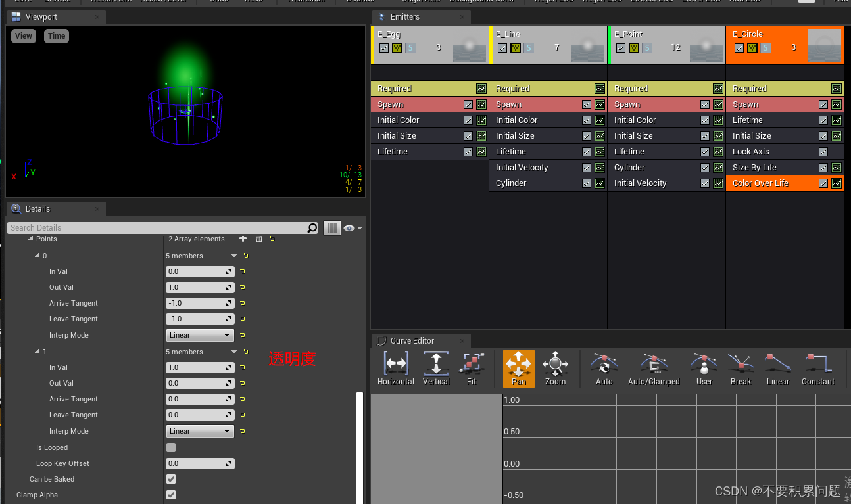Set curve tangent to Break

[x=741, y=369]
